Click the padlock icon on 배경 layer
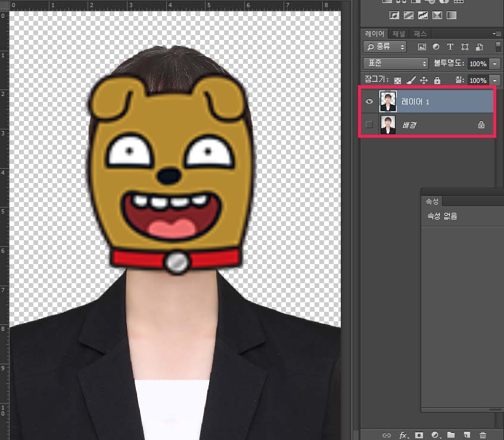 point(481,125)
